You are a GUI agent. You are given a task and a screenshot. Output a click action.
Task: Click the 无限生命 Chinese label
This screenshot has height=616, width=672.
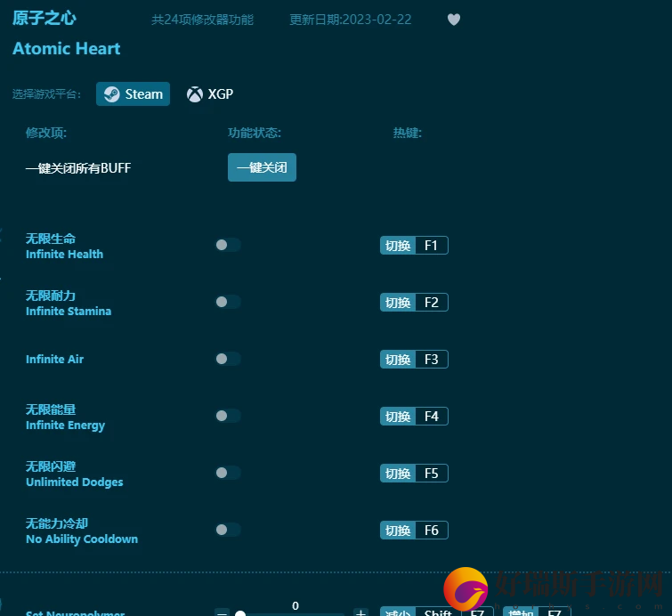coord(51,239)
